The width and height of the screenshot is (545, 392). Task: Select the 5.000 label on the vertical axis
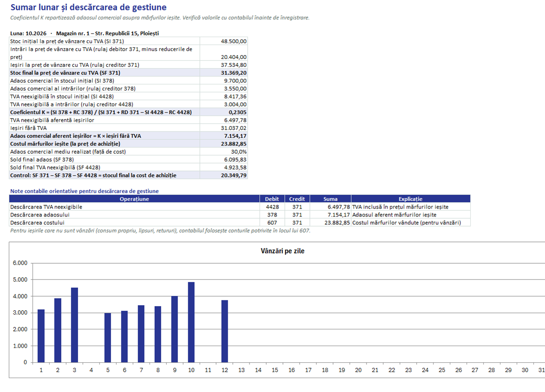click(x=20, y=280)
